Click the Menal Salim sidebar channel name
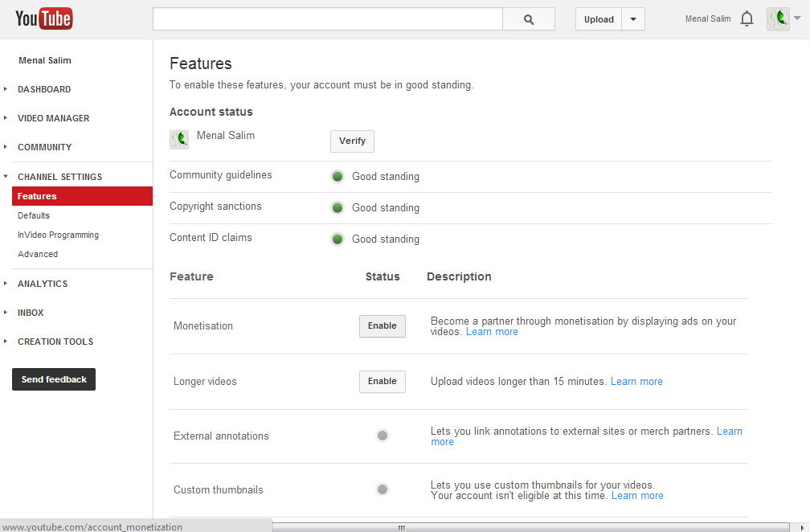Image resolution: width=810 pixels, height=532 pixels. tap(45, 60)
